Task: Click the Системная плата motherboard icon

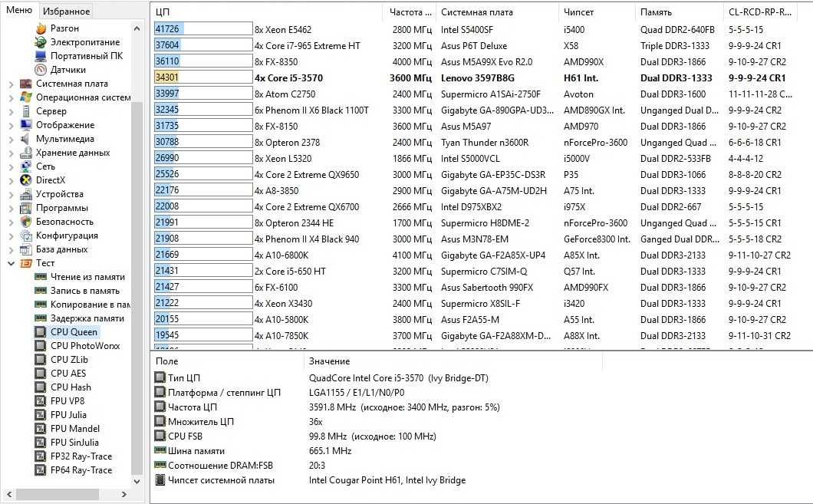Action: (26, 84)
